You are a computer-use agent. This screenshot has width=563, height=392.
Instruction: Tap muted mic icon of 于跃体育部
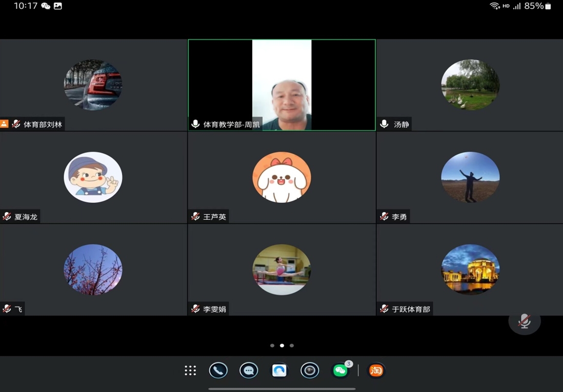[384, 308]
